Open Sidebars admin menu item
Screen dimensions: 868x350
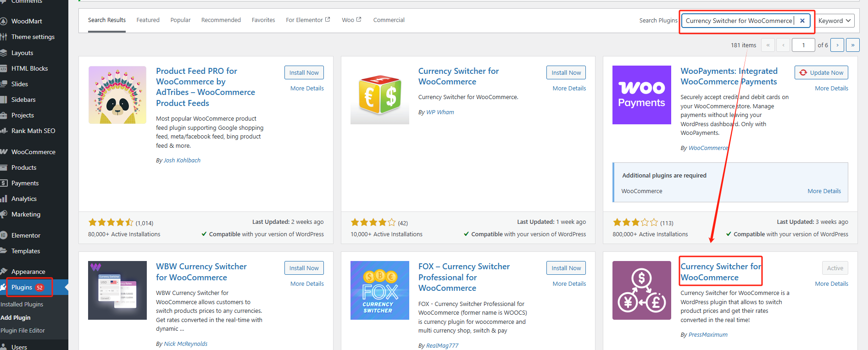point(23,100)
